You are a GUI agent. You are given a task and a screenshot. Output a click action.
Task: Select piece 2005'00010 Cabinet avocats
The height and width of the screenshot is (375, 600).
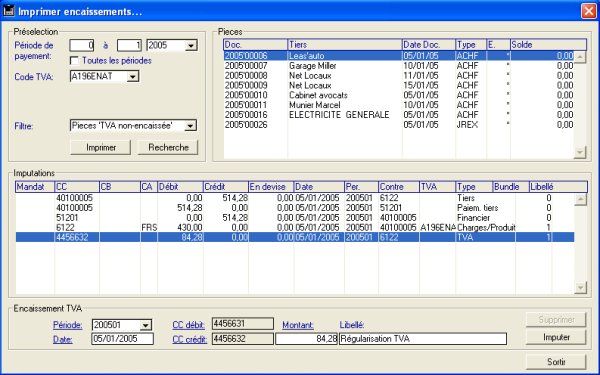399,95
